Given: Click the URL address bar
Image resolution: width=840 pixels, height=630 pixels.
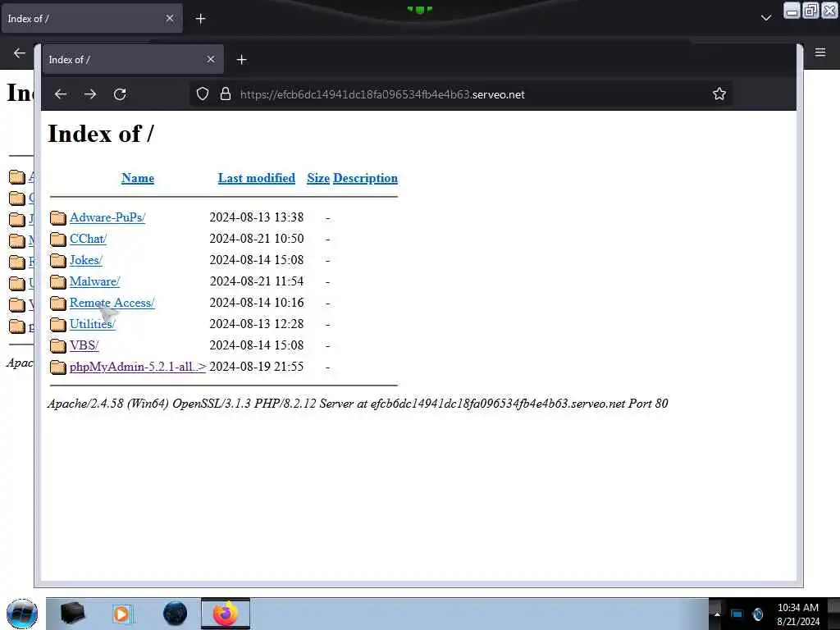Looking at the screenshot, I should point(461,94).
